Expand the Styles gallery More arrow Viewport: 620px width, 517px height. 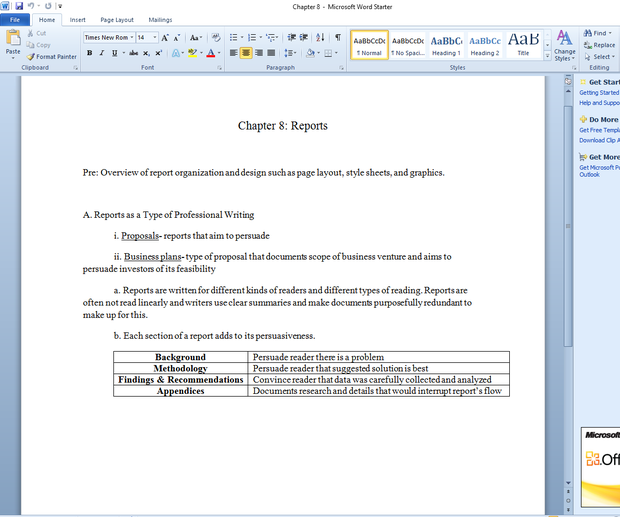point(547,56)
